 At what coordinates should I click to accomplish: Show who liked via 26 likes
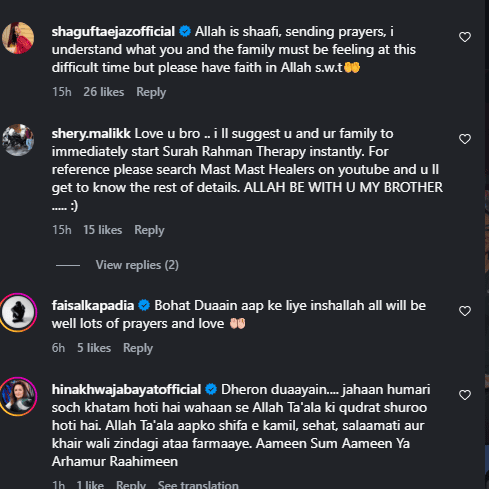pyautogui.click(x=104, y=92)
